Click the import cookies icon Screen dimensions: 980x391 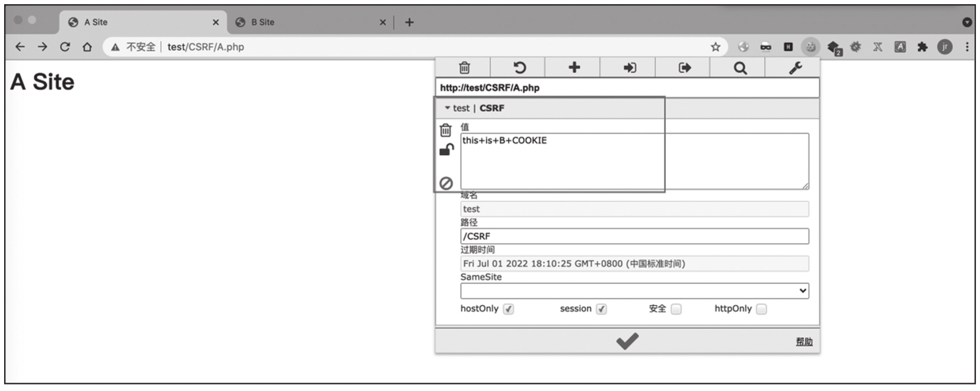coord(629,68)
